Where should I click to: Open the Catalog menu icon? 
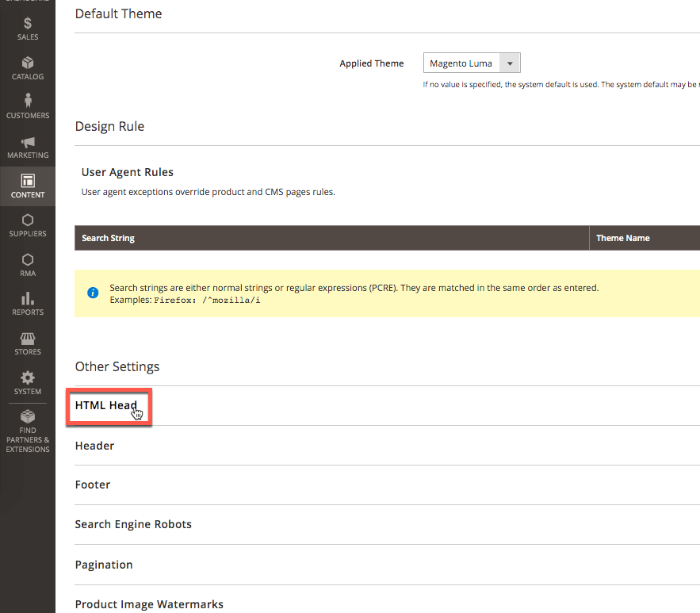28,63
